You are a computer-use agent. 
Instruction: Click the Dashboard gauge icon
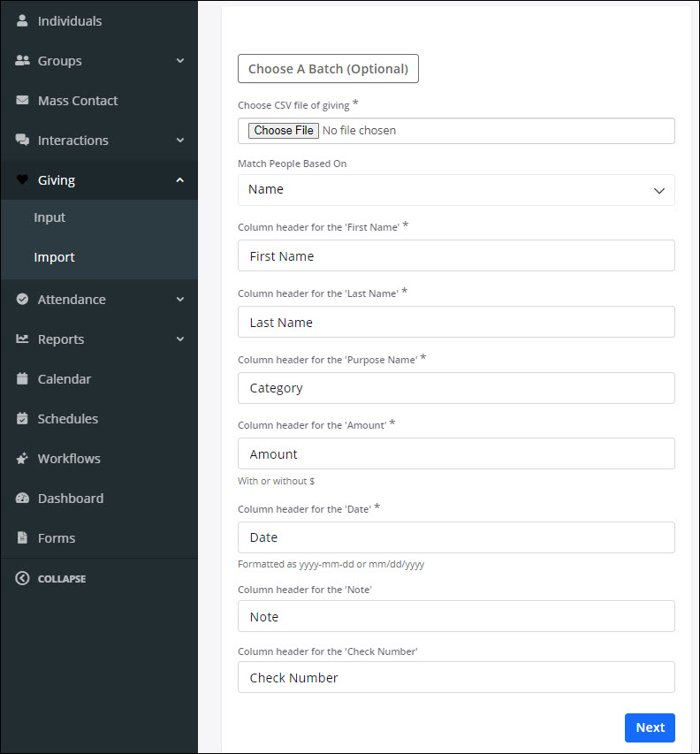tap(22, 499)
